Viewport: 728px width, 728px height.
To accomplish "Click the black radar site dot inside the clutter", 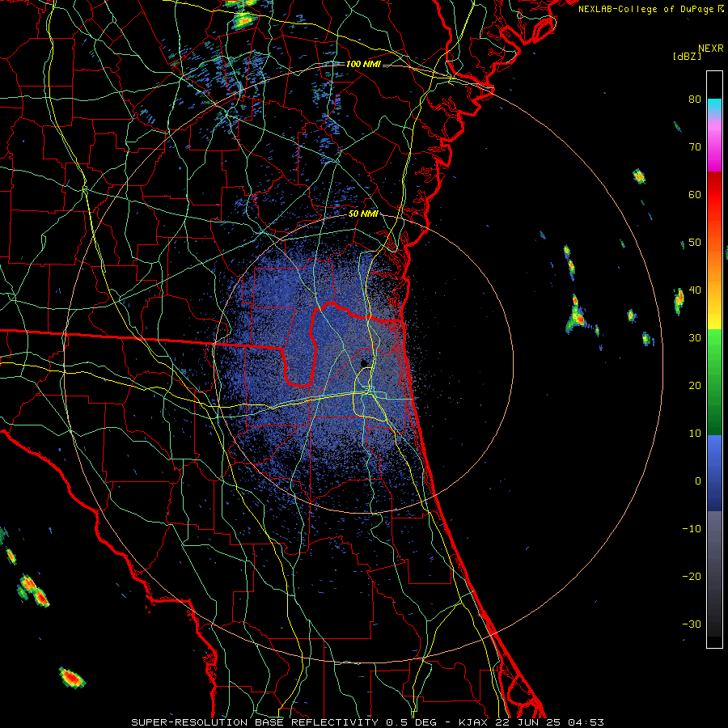I will tap(364, 362).
